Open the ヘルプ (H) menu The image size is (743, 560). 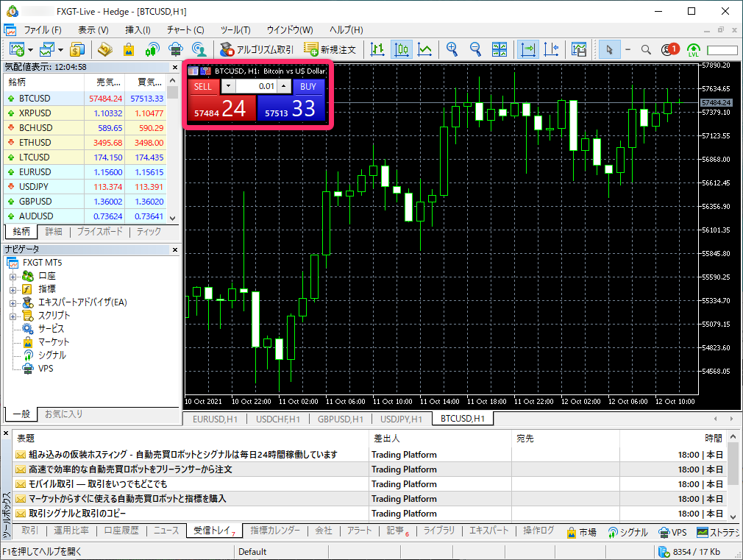[346, 30]
